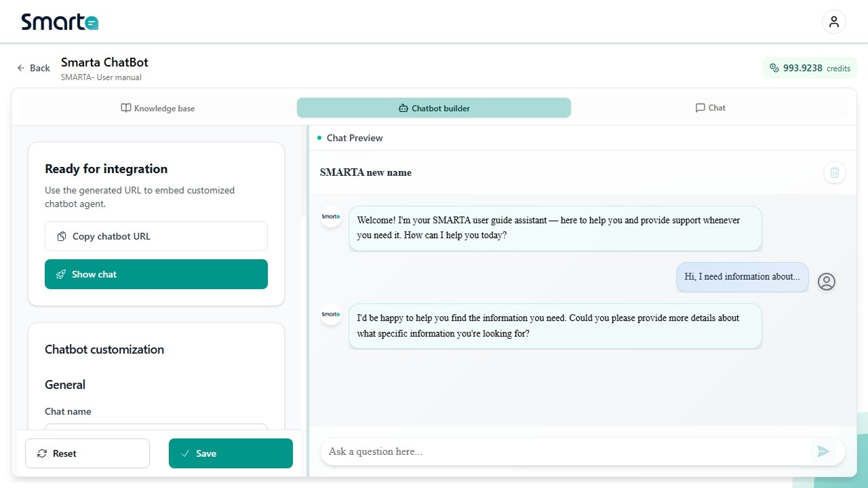Click the Smarta avatar next to welcome message
Viewport: 868px width, 488px height.
pos(331,217)
